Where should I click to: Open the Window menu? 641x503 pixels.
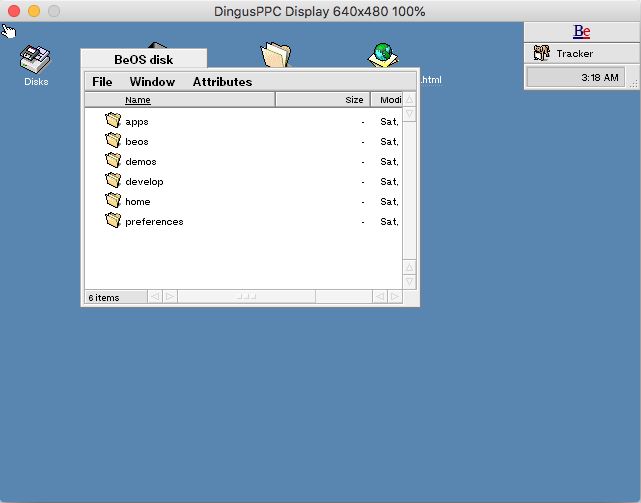tap(152, 82)
